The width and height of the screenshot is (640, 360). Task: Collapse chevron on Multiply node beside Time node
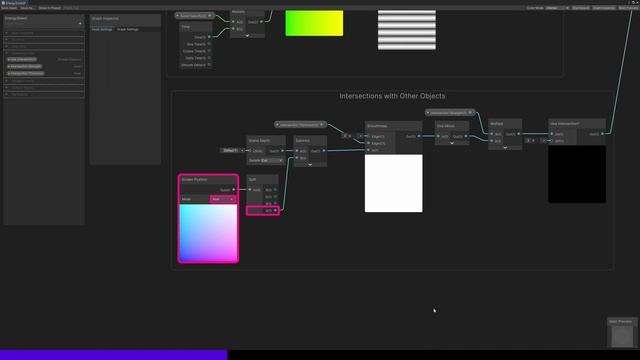[x=247, y=36]
